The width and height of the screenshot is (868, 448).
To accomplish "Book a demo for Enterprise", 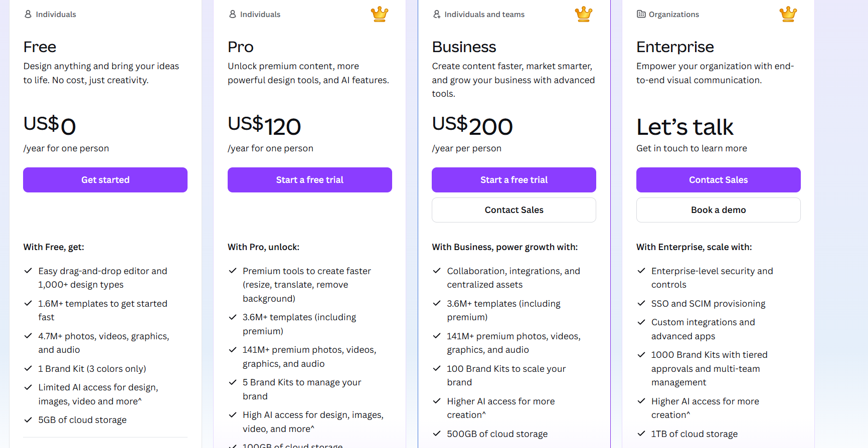I will [x=718, y=209].
